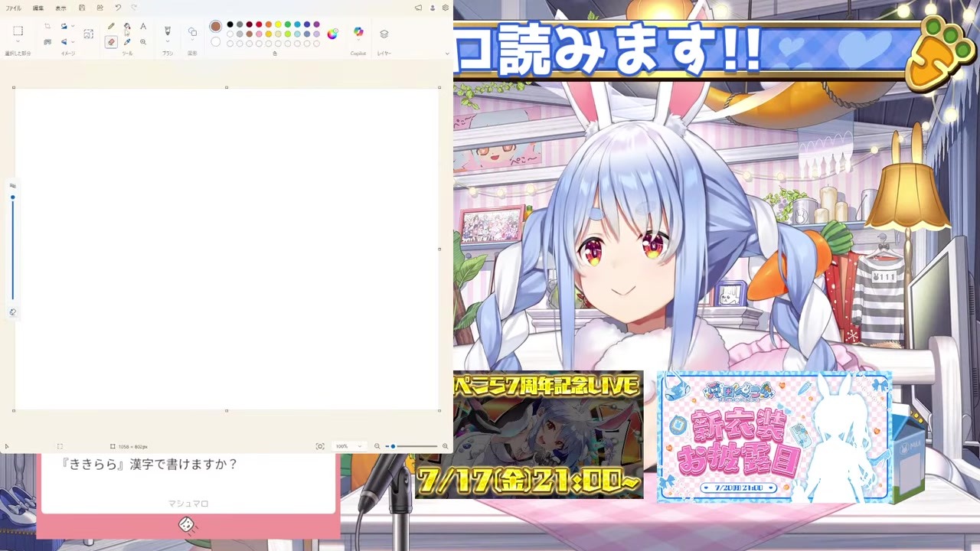The width and height of the screenshot is (980, 551).
Task: Click the account profile icon in Paint
Action: [432, 8]
